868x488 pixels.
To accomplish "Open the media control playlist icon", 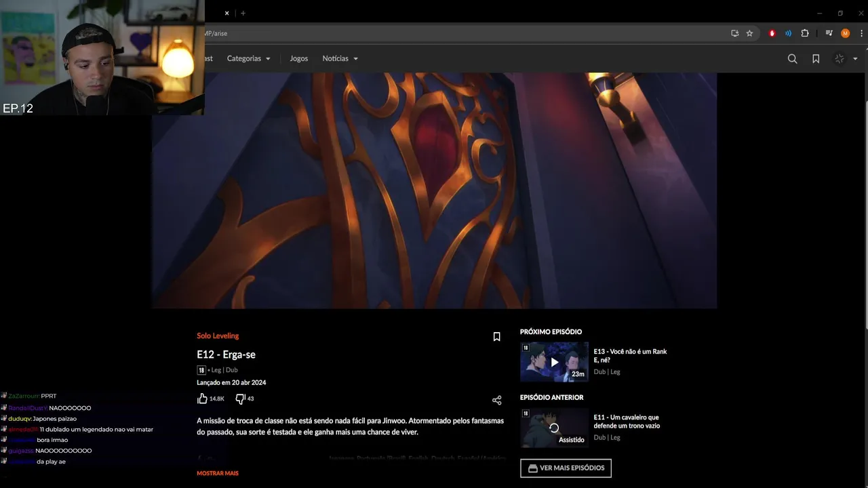I will pyautogui.click(x=829, y=33).
